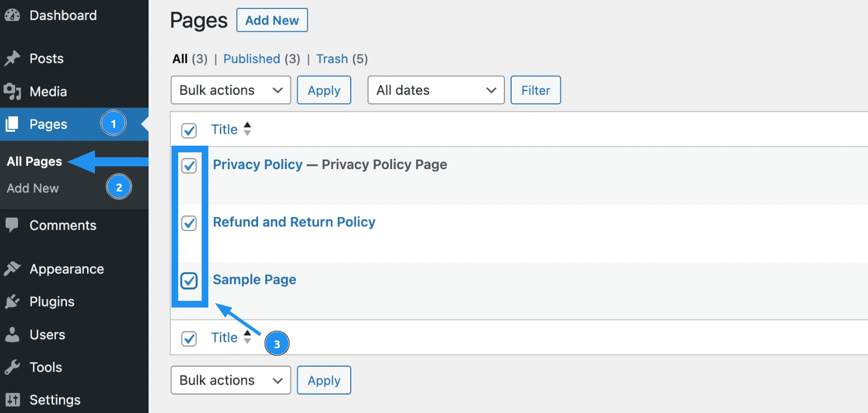Screen dimensions: 868x413
Task: Click the Media camera-and-note icon
Action: [x=12, y=92]
